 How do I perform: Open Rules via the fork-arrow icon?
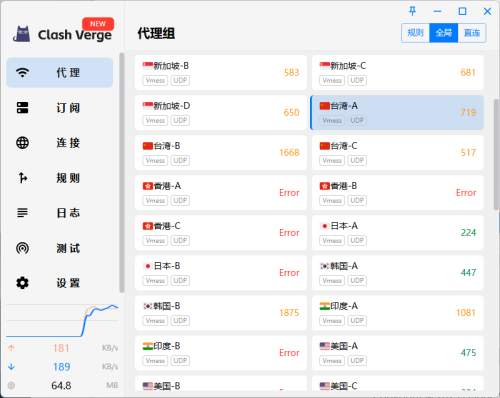click(x=22, y=178)
